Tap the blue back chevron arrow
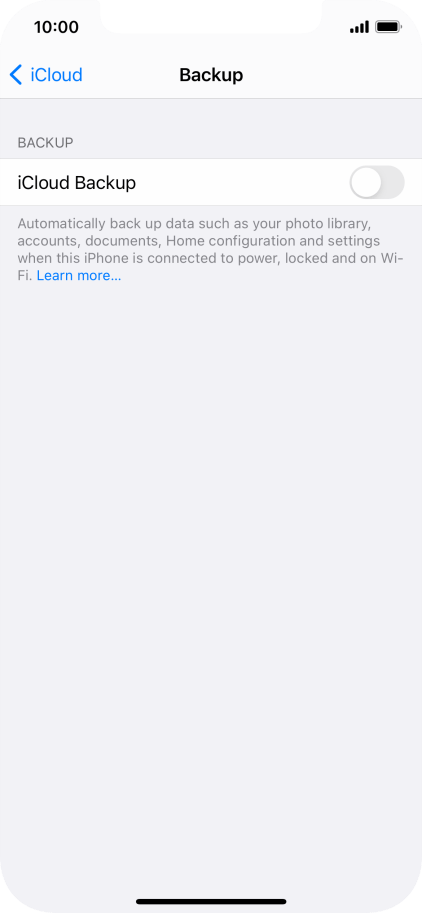Screen dimensions: 422x913 point(16,75)
